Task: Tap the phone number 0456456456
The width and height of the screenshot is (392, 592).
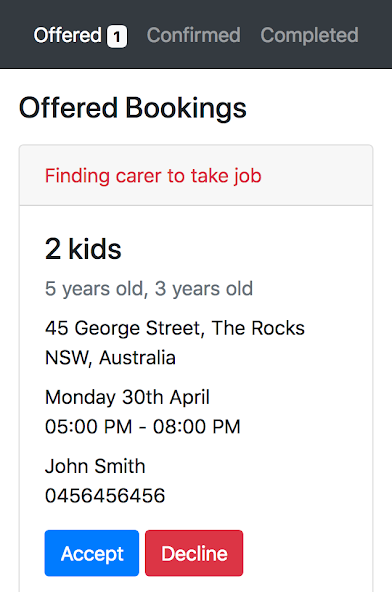Action: pyautogui.click(x=105, y=496)
